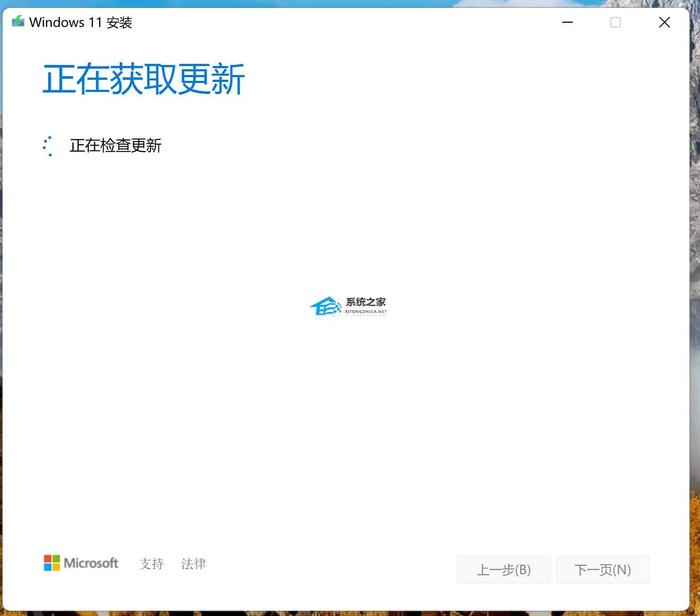This screenshot has height=616, width=700.
Task: Close the Windows 11 installation window
Action: [664, 22]
